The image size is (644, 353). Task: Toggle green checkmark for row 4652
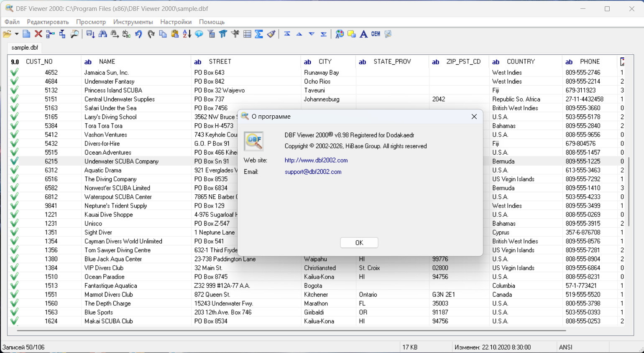tap(14, 73)
